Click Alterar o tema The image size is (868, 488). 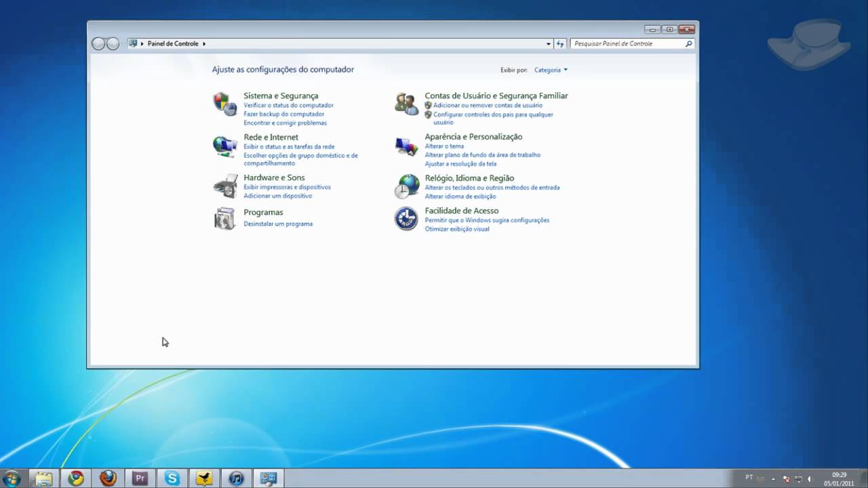444,146
